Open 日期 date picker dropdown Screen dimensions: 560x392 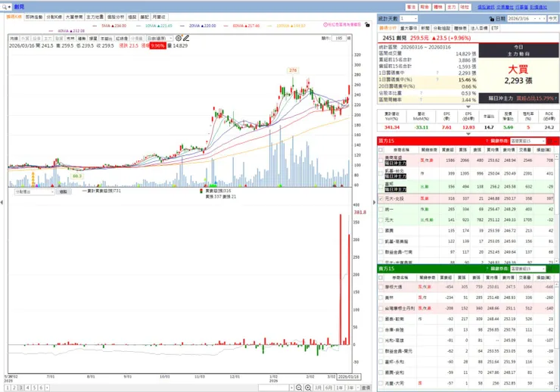pos(535,19)
